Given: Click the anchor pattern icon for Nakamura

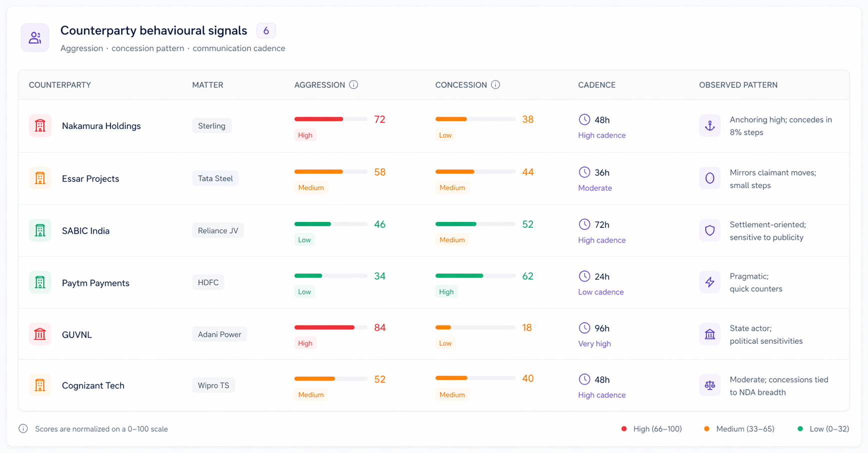Looking at the screenshot, I should pyautogui.click(x=710, y=126).
